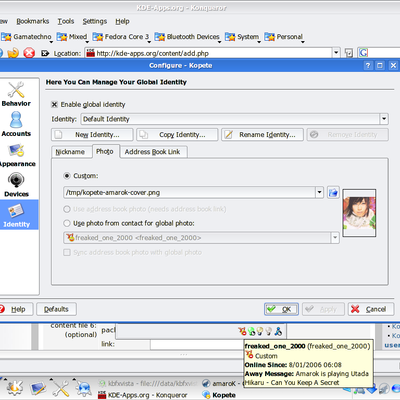Click the Remove Identity button
Image resolution: width=400 pixels, height=400 pixels.
pyautogui.click(x=348, y=135)
